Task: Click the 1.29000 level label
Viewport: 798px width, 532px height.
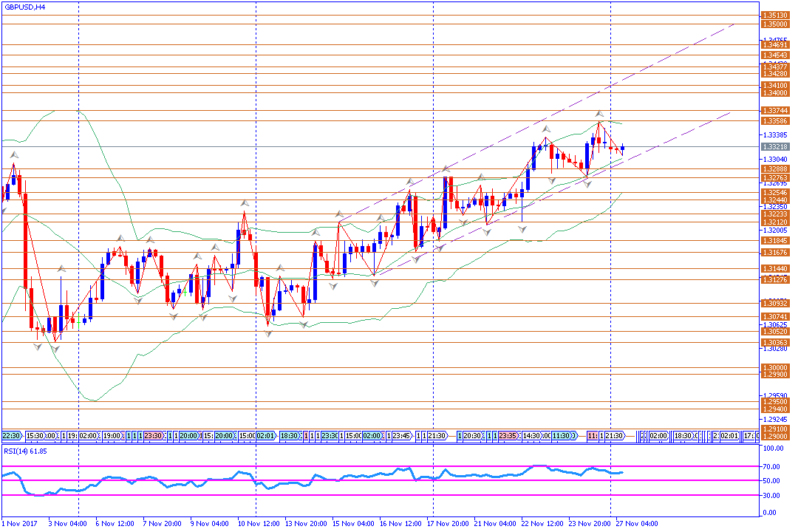Action: [774, 437]
